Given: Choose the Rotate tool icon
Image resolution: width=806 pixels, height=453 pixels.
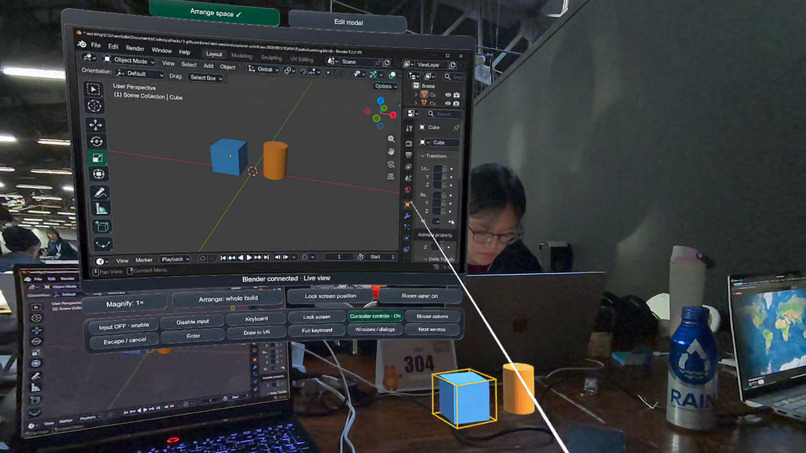Looking at the screenshot, I should (97, 141).
